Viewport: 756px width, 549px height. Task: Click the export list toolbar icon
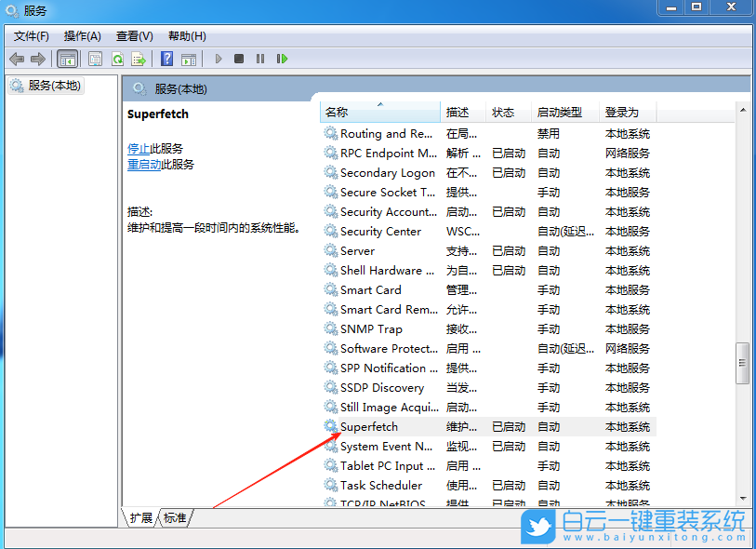(x=138, y=59)
